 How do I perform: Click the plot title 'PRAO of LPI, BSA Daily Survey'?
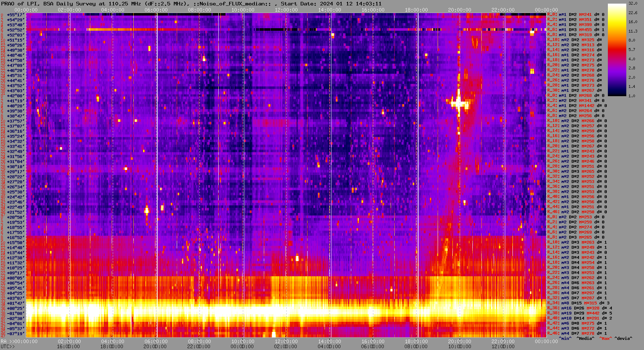pos(48,4)
